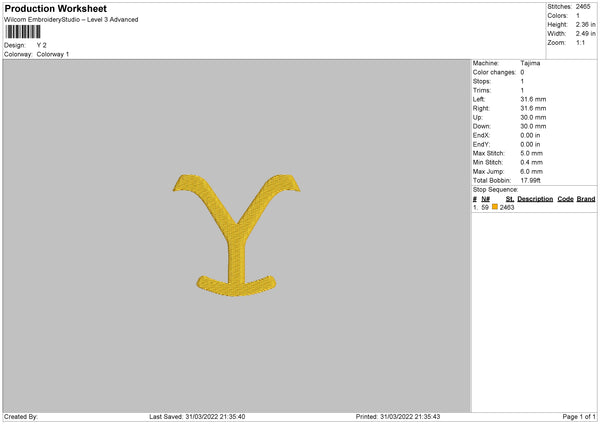Click the Height value 2.36 in
Viewport: 600px width, 424px height.
[x=585, y=24]
